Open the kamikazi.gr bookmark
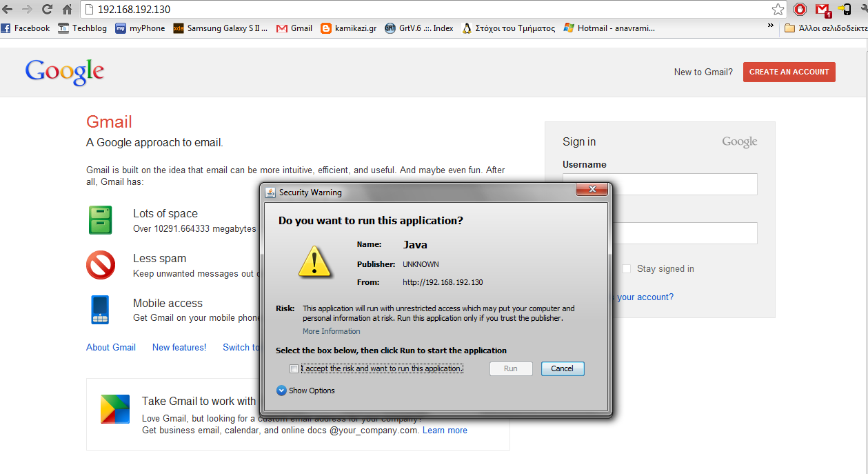Viewport: 868px width, 474px height. tap(348, 28)
